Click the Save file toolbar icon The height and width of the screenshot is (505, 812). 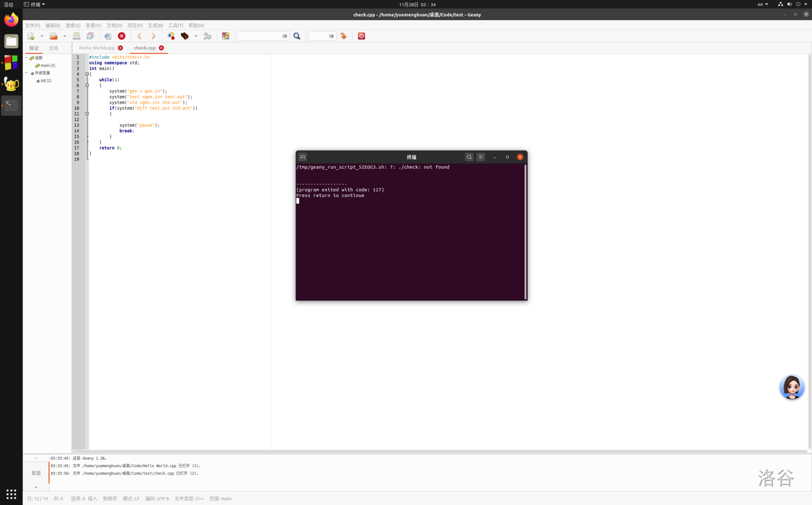(77, 36)
